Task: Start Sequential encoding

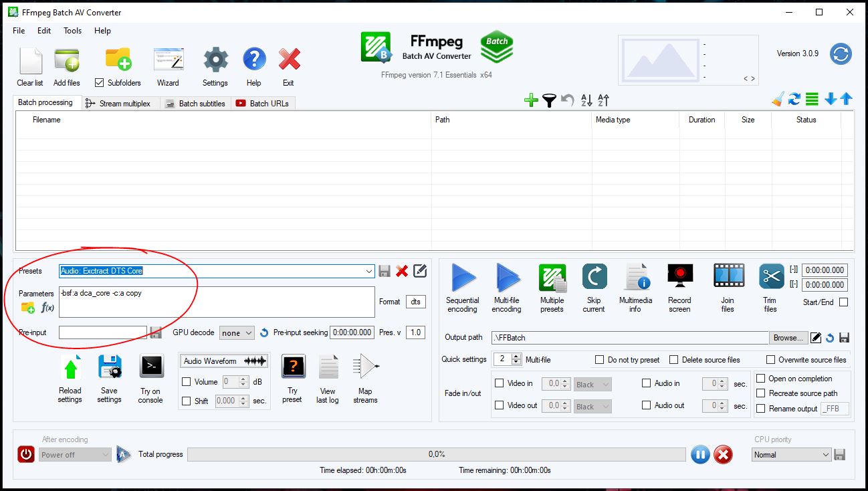Action: pos(462,278)
